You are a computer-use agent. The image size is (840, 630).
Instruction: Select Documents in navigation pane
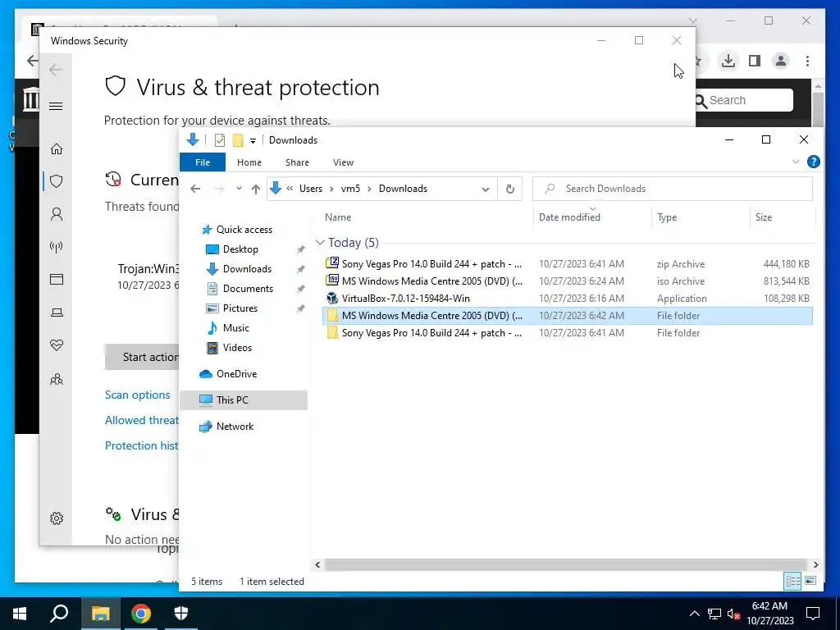248,289
